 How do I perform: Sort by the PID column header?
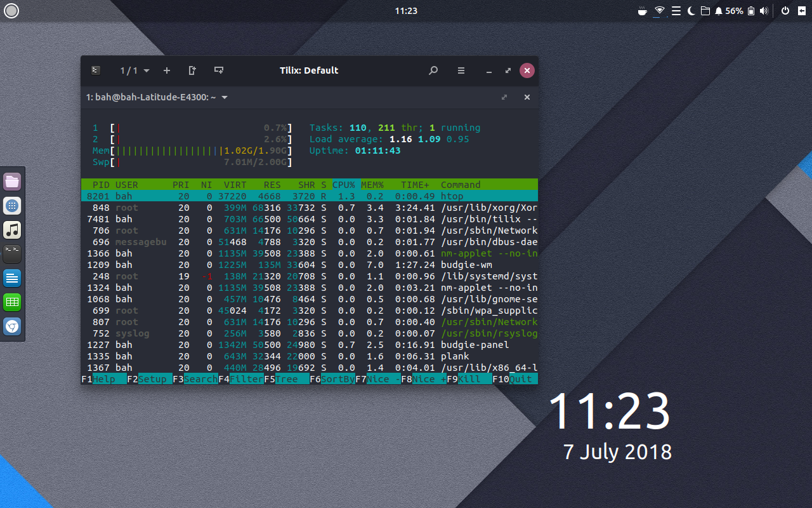[101, 185]
